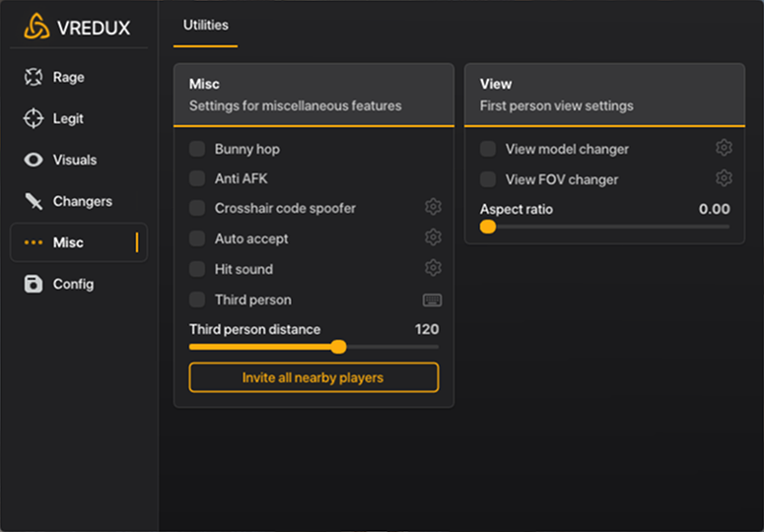Open the Rage section in the sidebar

[x=67, y=77]
